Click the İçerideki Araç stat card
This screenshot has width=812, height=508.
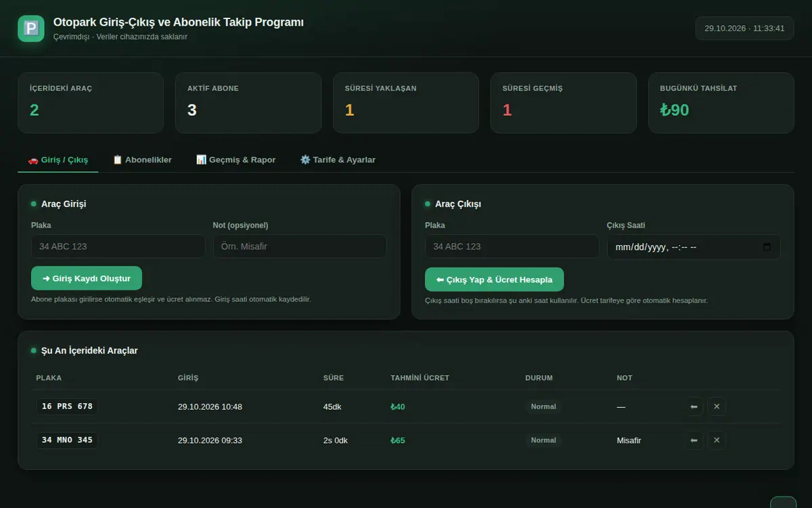(x=91, y=103)
